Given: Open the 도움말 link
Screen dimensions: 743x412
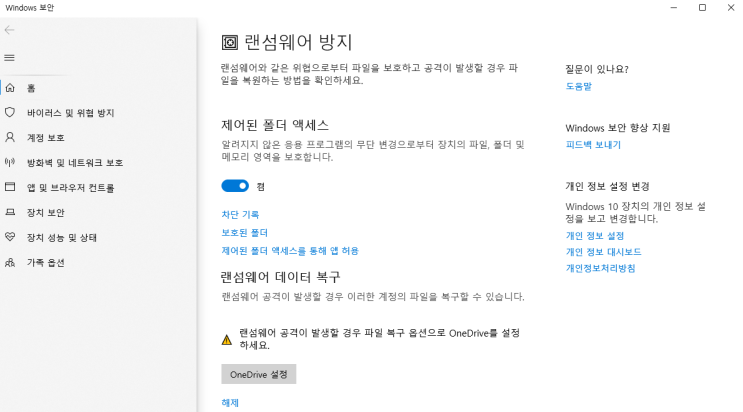Looking at the screenshot, I should pyautogui.click(x=579, y=86).
